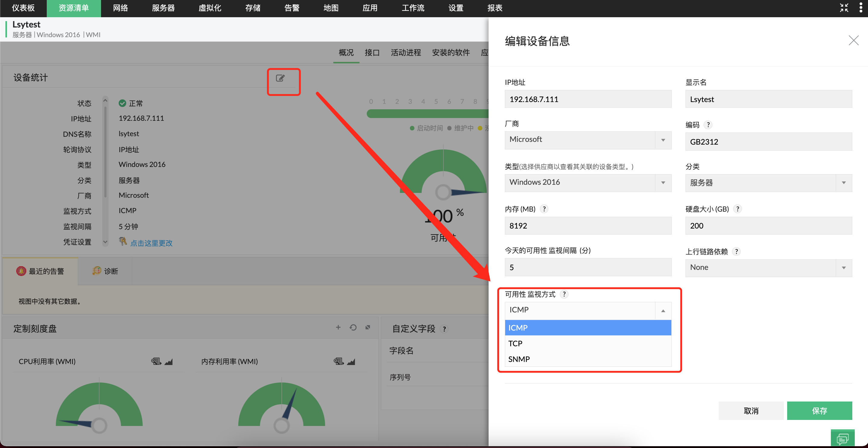The height and width of the screenshot is (448, 868).
Task: Expand the 类型 Windows 2016 dropdown
Action: pyautogui.click(x=663, y=183)
